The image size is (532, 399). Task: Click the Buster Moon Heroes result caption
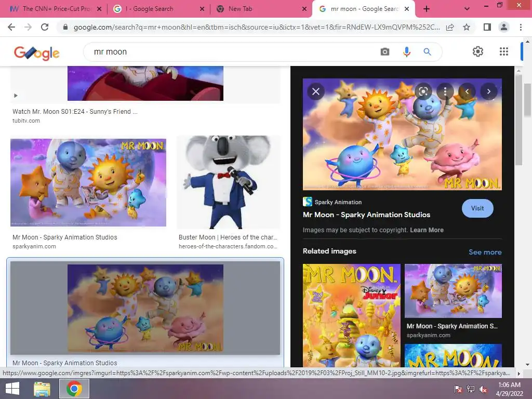(x=228, y=237)
